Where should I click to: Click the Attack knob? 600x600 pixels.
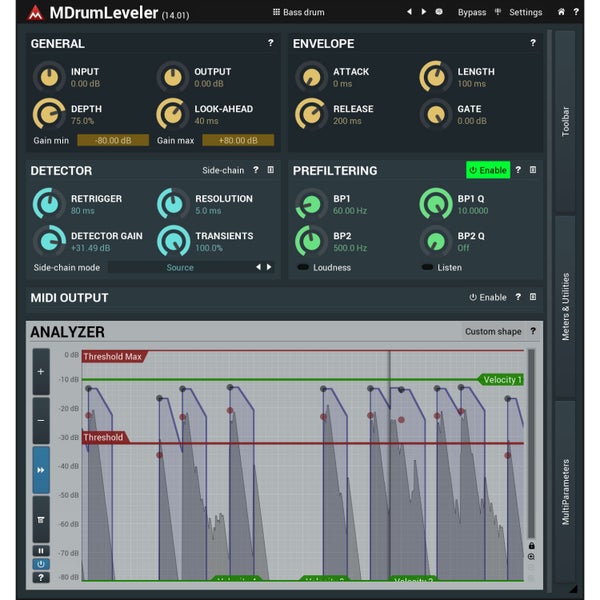pyautogui.click(x=311, y=77)
